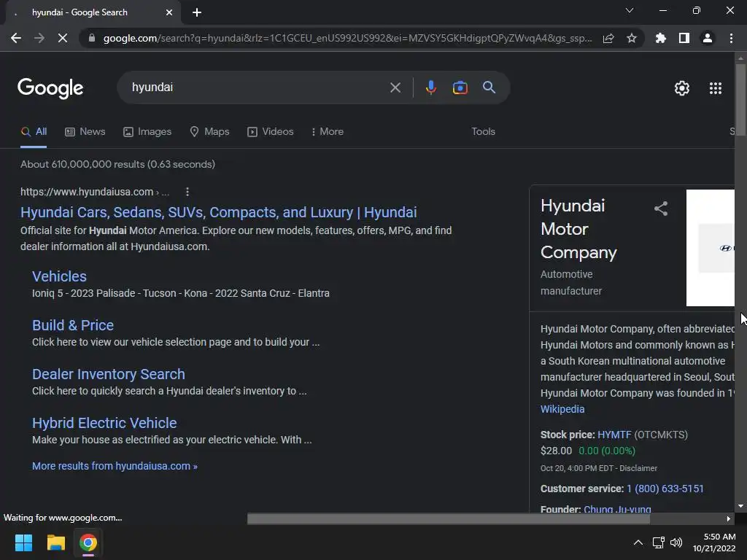Open the Windows Start menu
Viewport: 747px width, 560px height.
click(23, 542)
